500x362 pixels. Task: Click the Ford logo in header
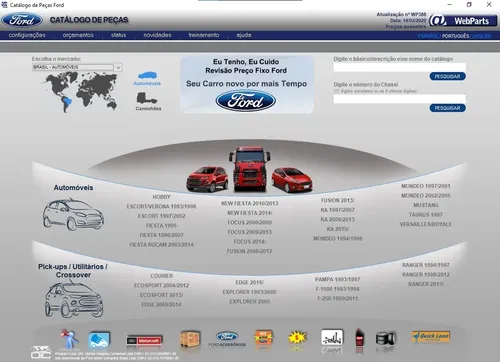click(x=22, y=20)
